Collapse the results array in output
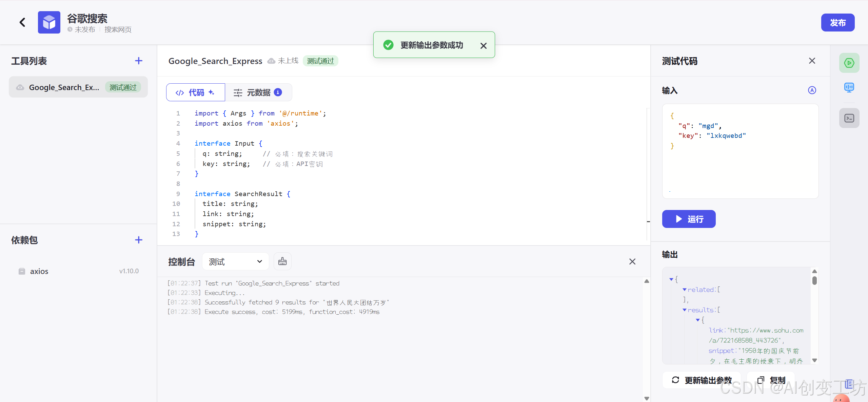The width and height of the screenshot is (868, 402). [x=685, y=310]
